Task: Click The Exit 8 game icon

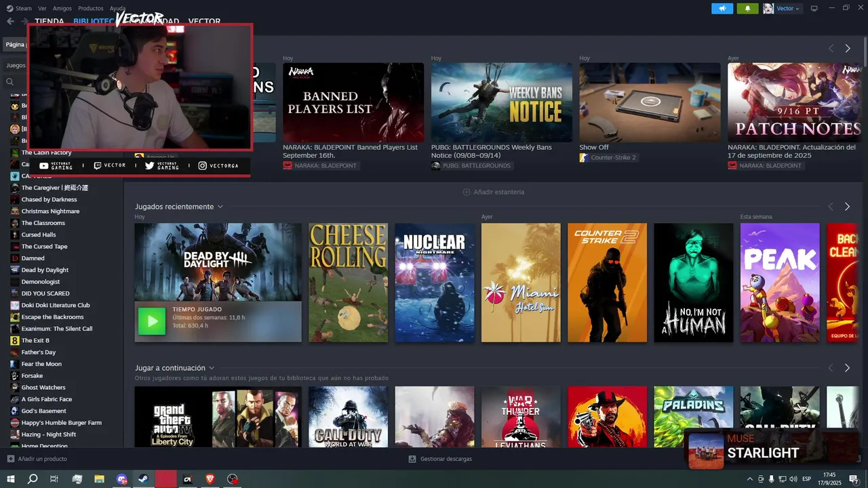Action: coord(14,340)
